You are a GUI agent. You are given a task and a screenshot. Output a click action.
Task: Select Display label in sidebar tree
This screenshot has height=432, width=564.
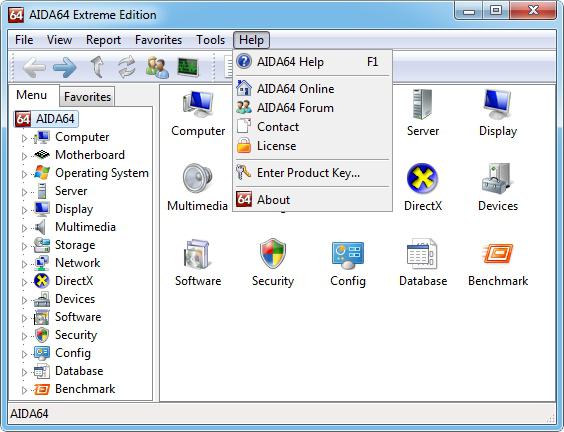[74, 209]
